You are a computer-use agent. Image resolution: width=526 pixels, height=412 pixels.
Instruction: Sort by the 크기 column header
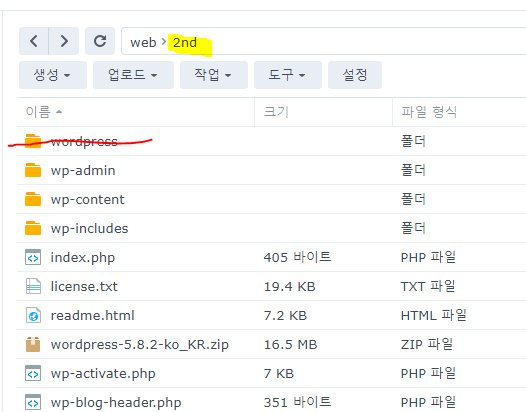[323, 112]
